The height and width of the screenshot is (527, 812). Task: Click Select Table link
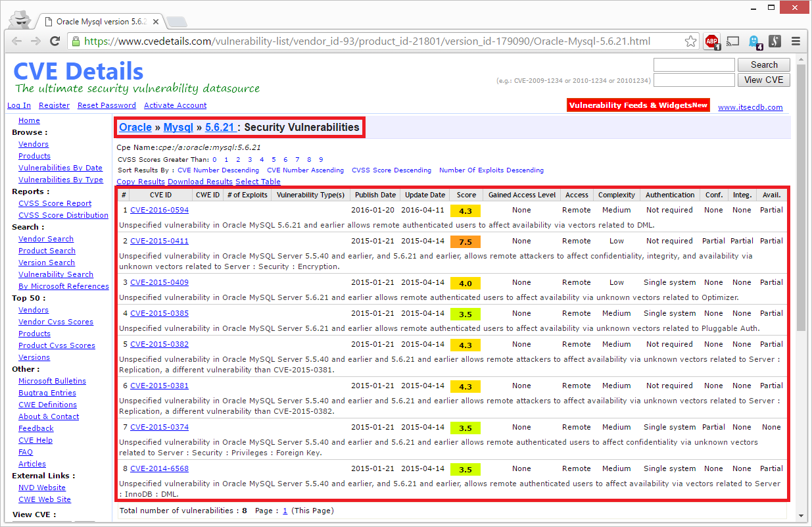point(258,182)
